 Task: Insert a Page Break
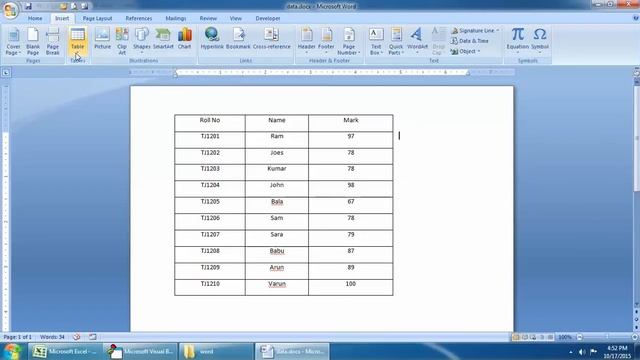point(52,41)
